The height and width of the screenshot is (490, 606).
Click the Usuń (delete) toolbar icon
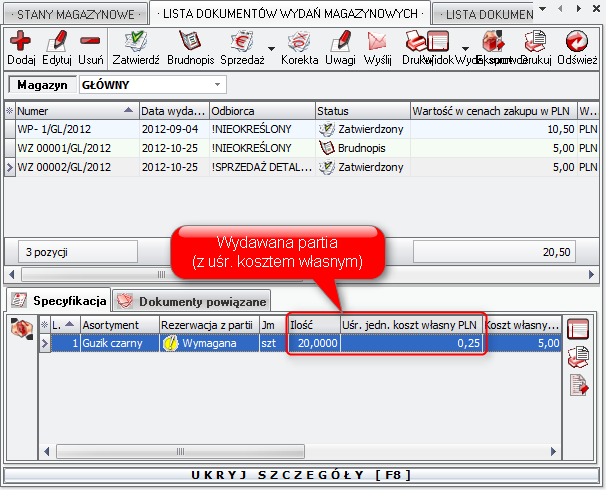[x=90, y=46]
